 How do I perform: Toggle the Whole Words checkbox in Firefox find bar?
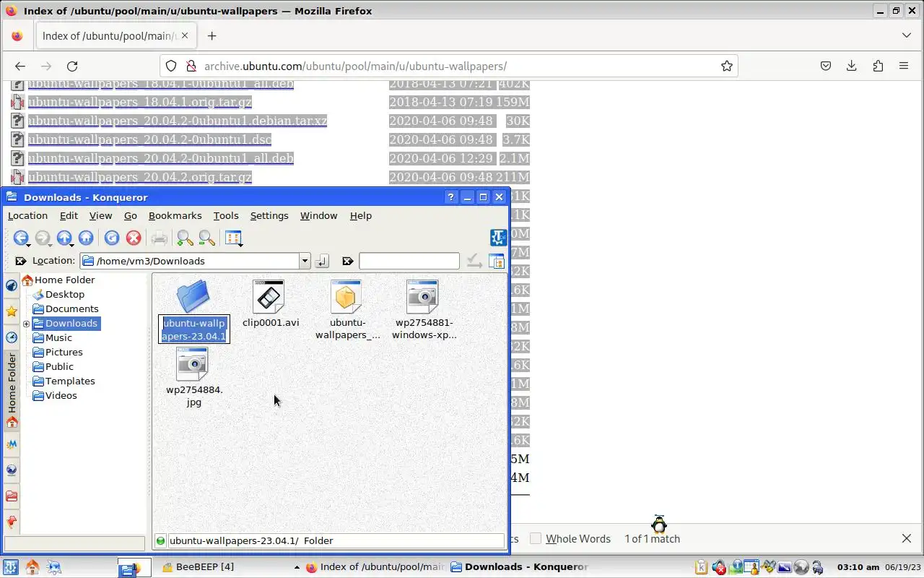click(x=536, y=538)
